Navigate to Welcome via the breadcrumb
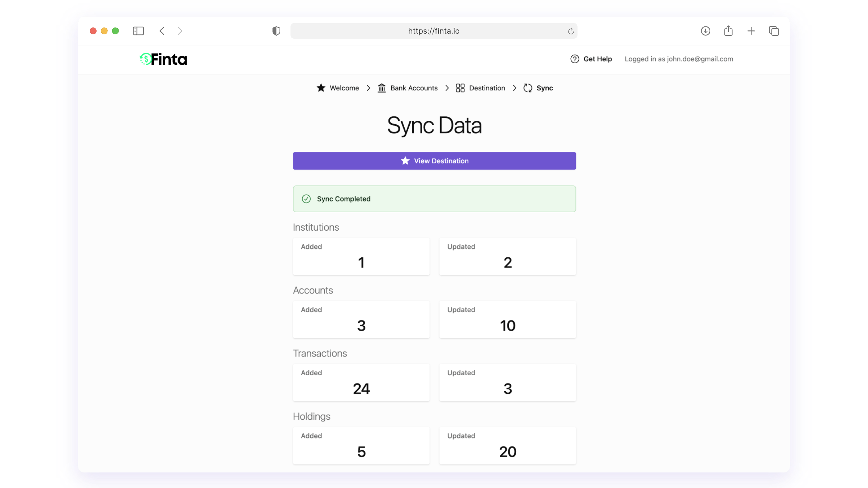The width and height of the screenshot is (868, 488). [x=344, y=88]
